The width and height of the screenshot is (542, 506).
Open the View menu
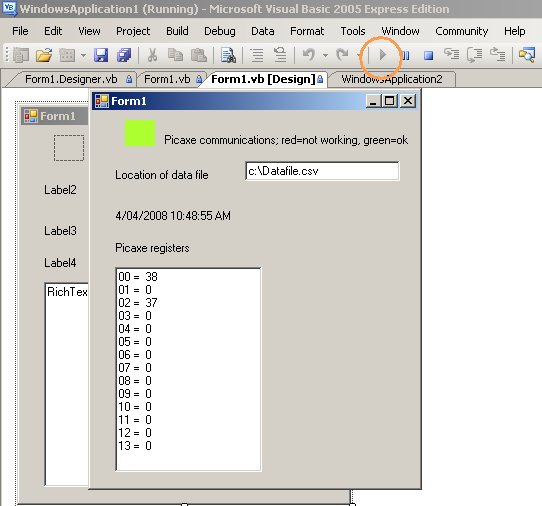tap(89, 31)
